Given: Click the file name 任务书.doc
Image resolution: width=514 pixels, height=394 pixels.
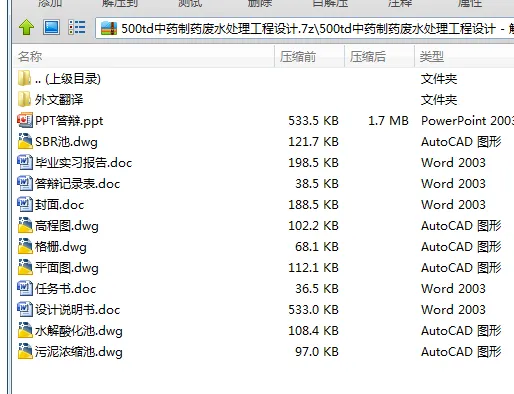Looking at the screenshot, I should click(65, 289).
